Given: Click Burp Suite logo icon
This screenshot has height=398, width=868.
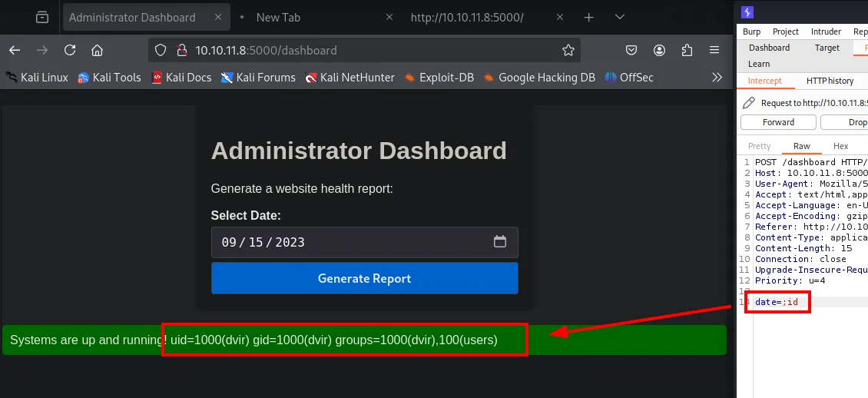Looking at the screenshot, I should click(x=747, y=12).
